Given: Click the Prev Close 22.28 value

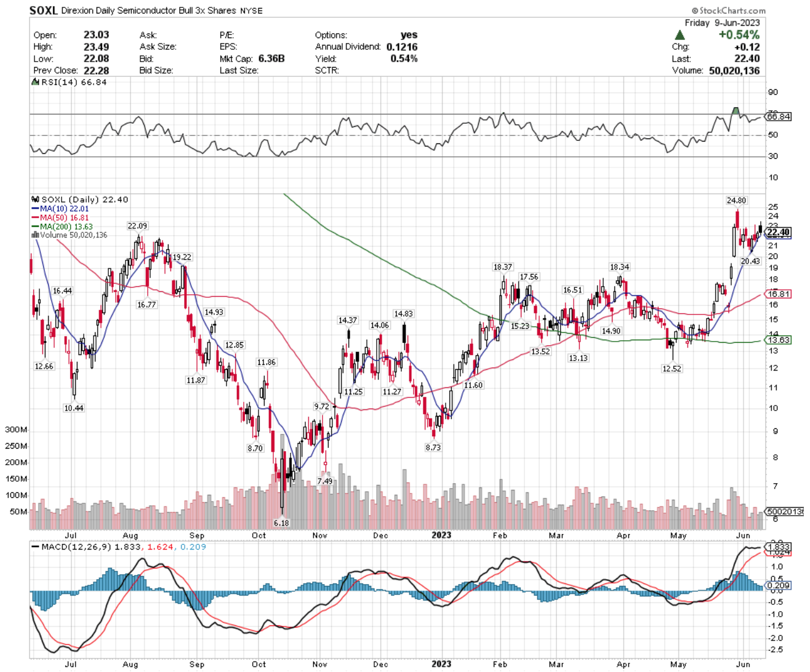Looking at the screenshot, I should (x=96, y=70).
